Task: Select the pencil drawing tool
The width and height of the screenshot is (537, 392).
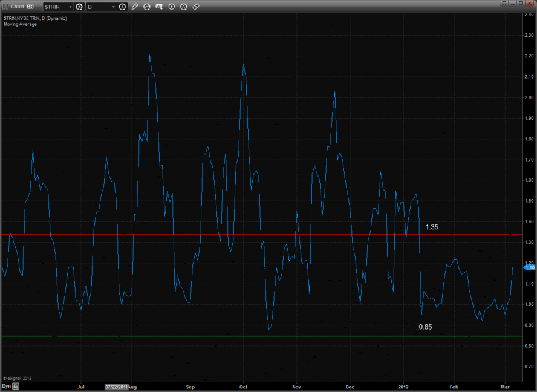Action: [x=135, y=7]
